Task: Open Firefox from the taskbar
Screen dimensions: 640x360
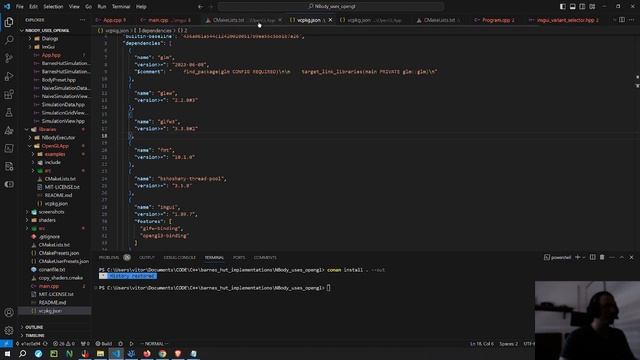Action: 147,353
